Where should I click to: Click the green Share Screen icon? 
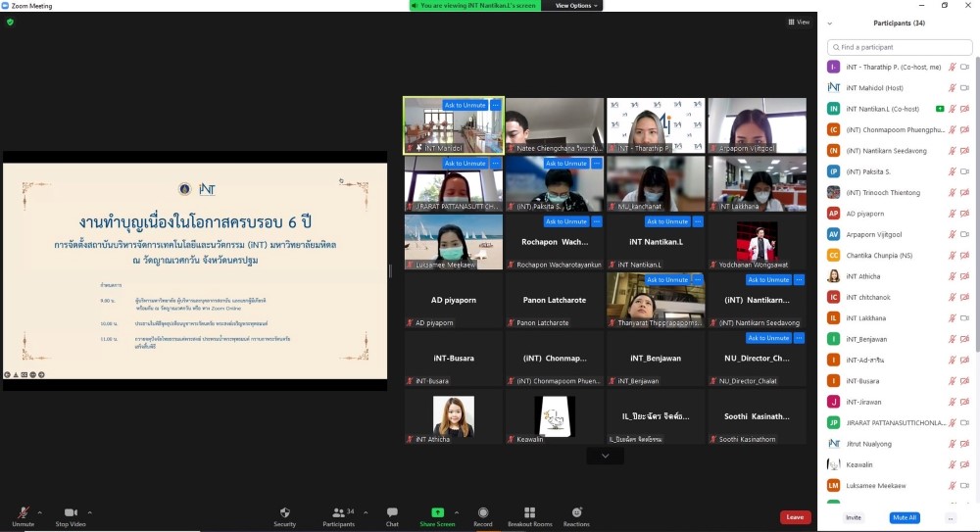tap(437, 512)
